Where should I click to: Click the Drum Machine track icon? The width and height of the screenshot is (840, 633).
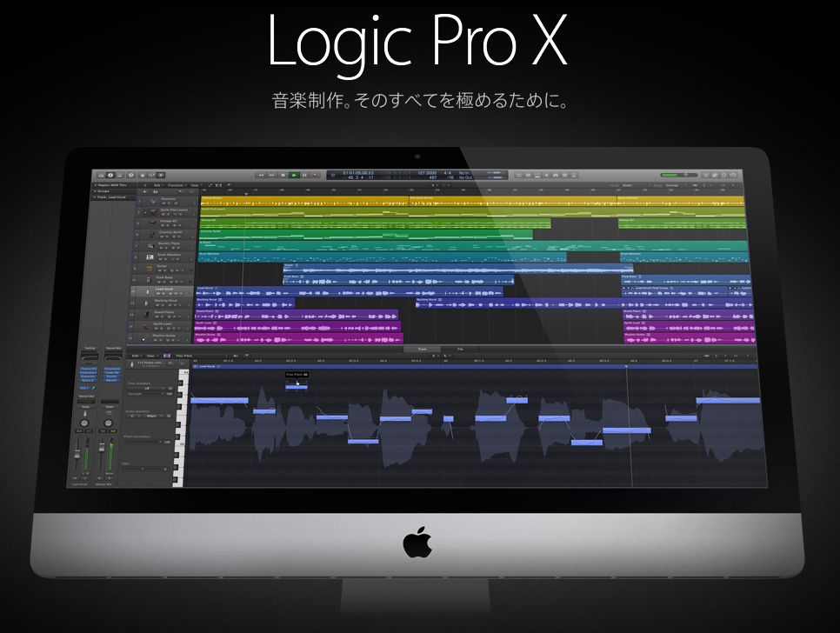click(x=150, y=257)
